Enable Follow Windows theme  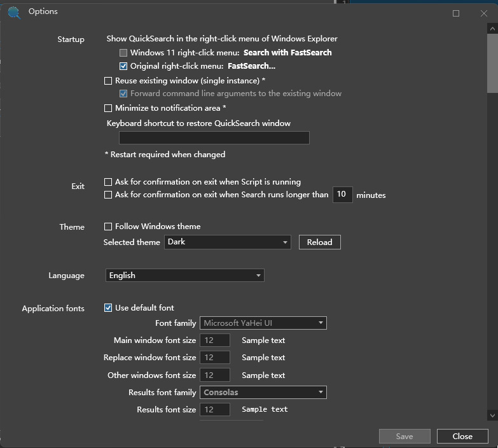tap(108, 227)
